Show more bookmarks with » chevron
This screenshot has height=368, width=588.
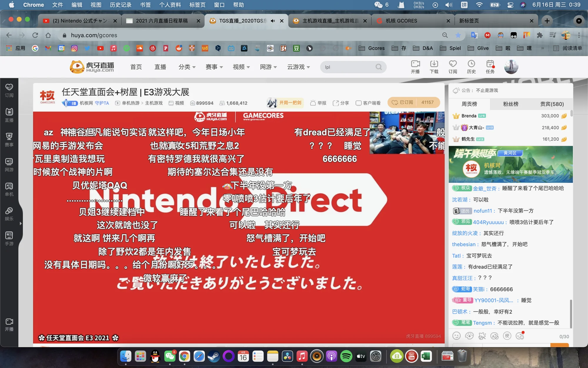tap(542, 48)
